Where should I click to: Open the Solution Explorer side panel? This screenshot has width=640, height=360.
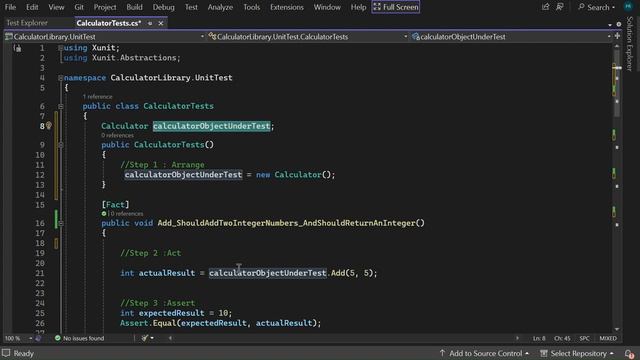[x=629, y=44]
